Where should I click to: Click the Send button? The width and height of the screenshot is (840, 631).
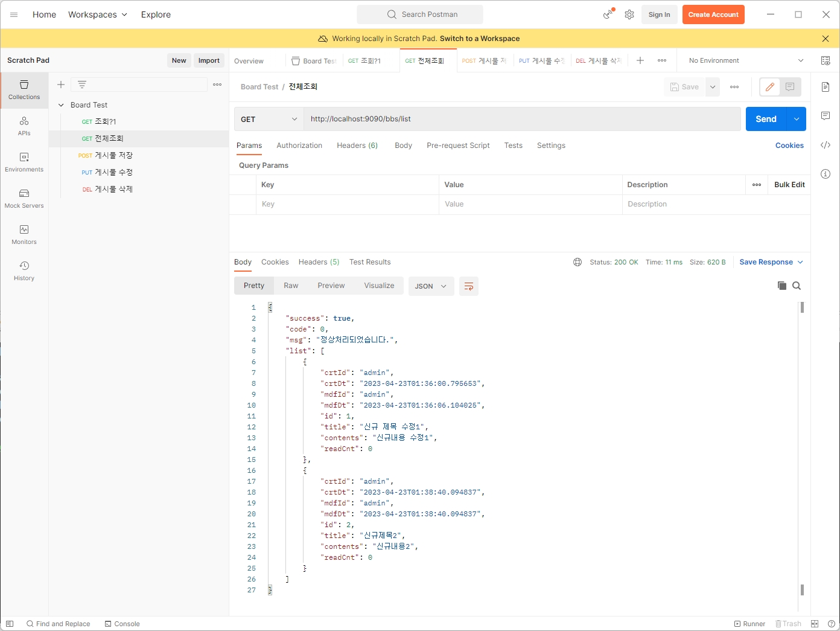[x=766, y=119]
